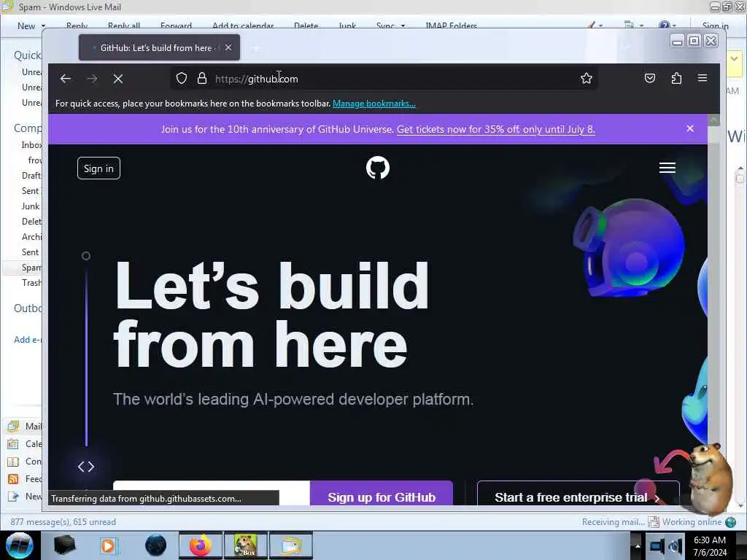The width and height of the screenshot is (747, 560).
Task: Start a free enterprise trial
Action: click(x=578, y=494)
